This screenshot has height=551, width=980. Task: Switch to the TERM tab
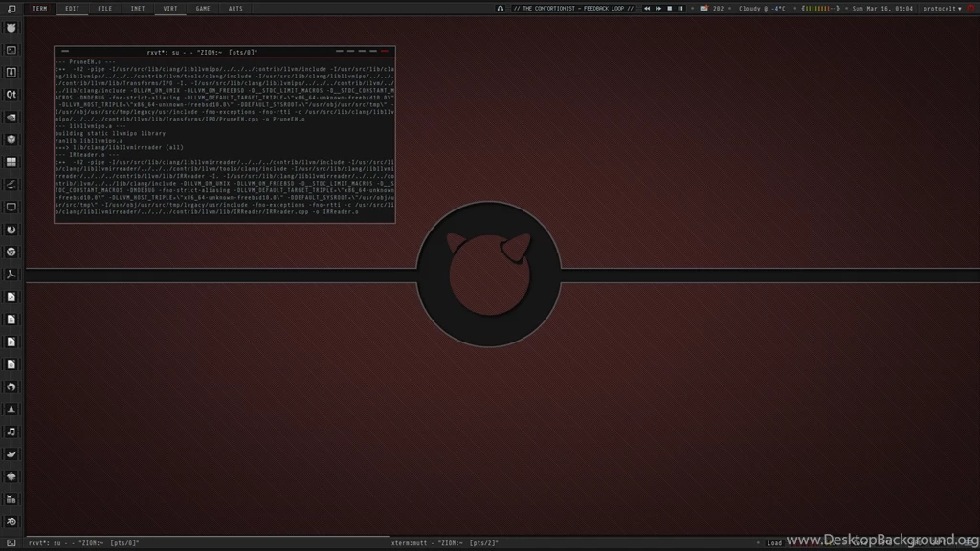pos(39,8)
